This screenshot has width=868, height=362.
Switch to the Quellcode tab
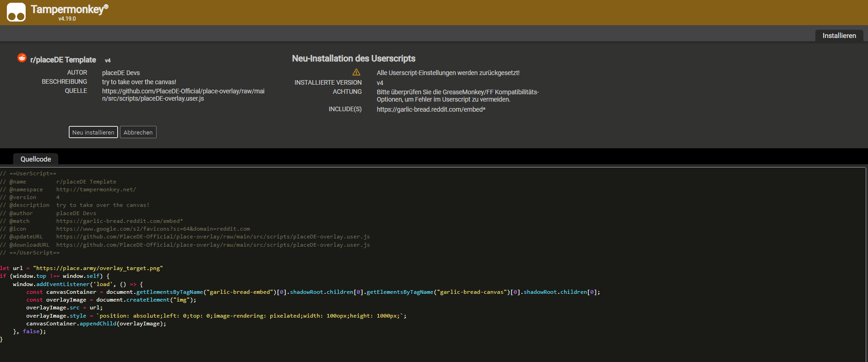(x=36, y=159)
